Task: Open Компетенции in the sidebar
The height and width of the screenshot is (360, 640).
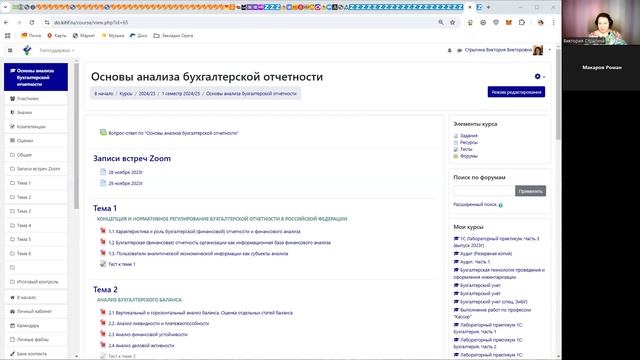Action: 36,127
